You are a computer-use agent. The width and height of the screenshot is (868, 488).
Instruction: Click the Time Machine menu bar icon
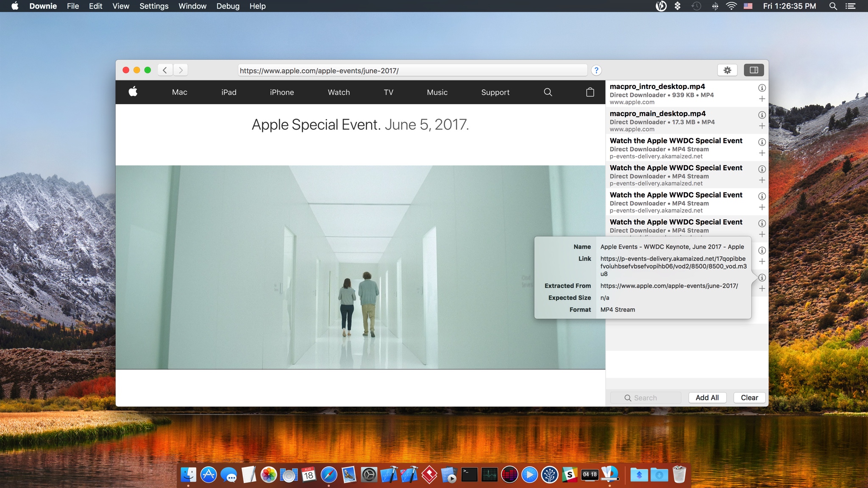tap(696, 6)
